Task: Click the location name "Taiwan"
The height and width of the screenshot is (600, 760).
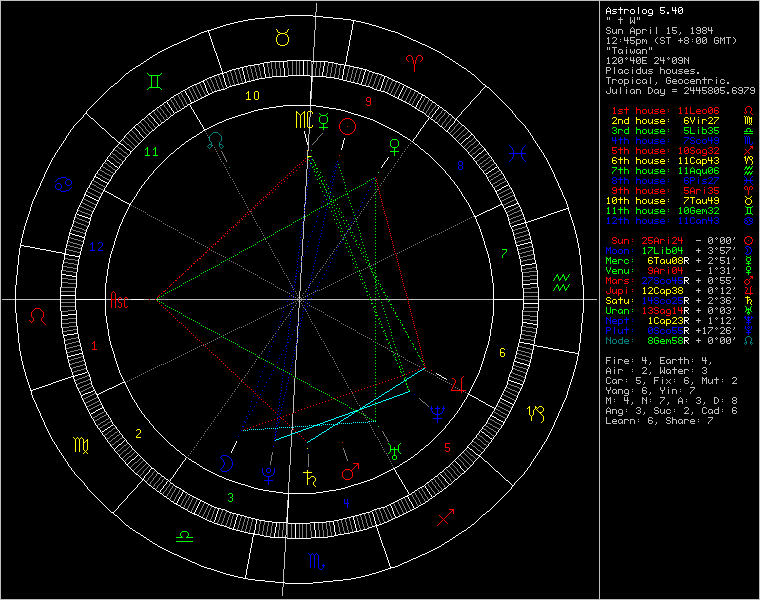Action: (629, 50)
